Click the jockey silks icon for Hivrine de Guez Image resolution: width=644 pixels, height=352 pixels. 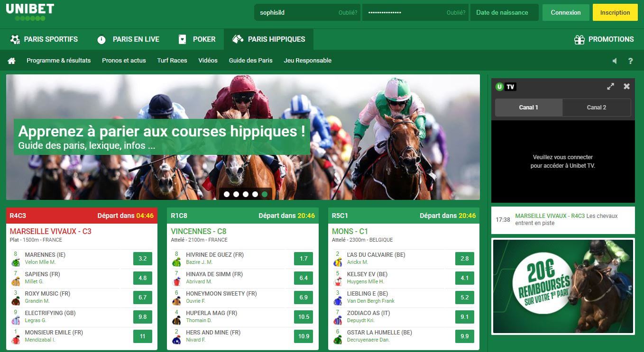click(x=177, y=262)
